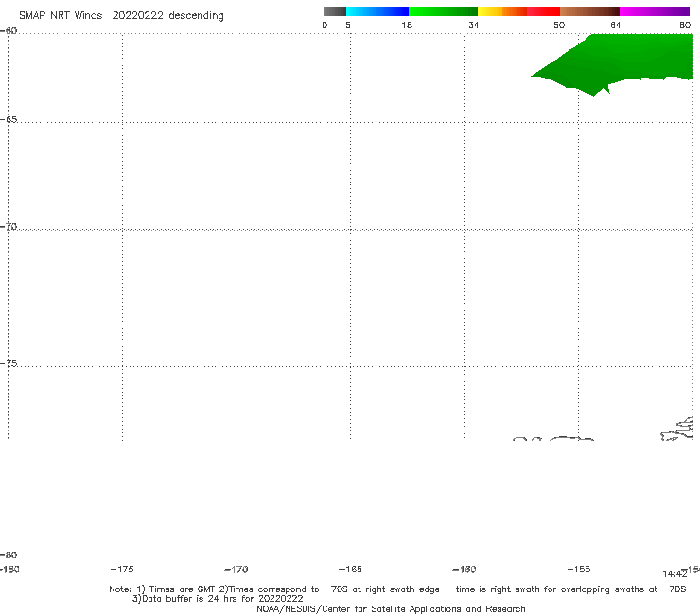Click the yellow-orange segment of the color bar
700x615 pixels.
pos(502,11)
